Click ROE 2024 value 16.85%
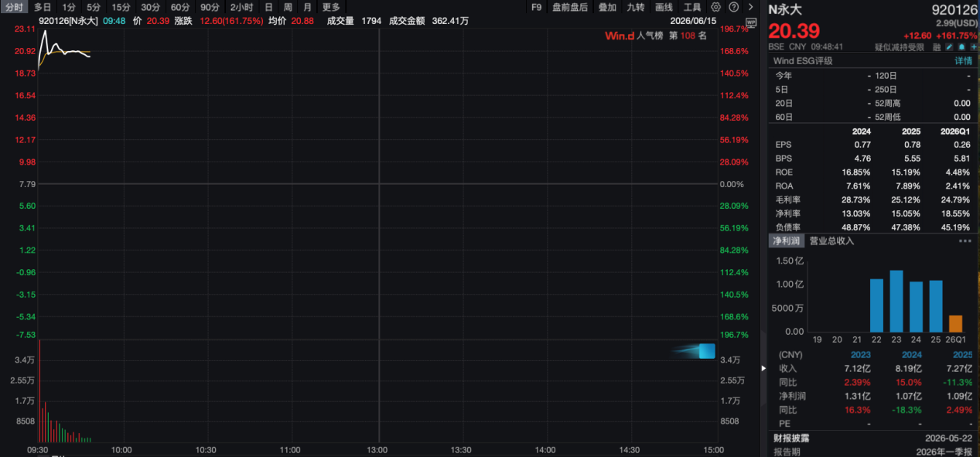 [856, 172]
